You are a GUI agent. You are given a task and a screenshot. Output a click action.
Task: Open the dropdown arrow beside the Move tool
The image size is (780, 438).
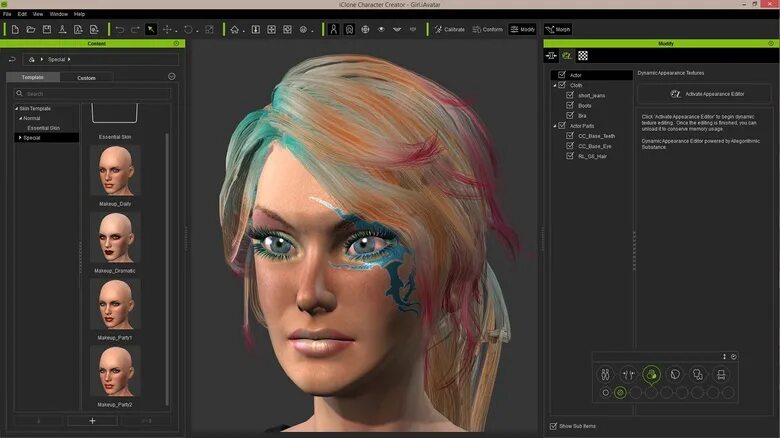tap(176, 31)
